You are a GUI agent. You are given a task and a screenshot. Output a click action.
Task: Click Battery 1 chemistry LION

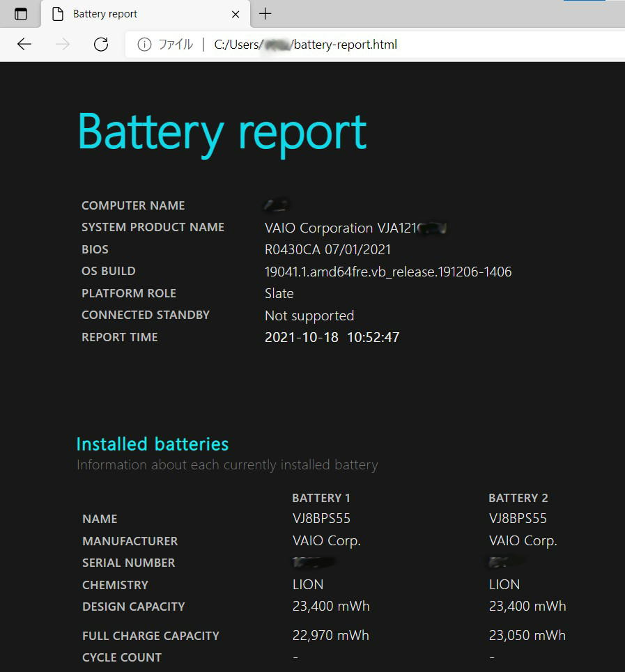(308, 584)
